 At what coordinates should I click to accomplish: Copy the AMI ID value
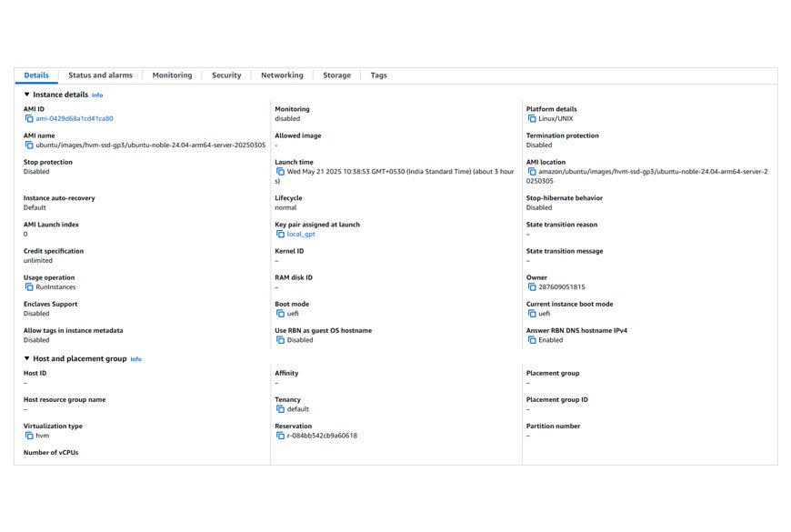point(29,119)
